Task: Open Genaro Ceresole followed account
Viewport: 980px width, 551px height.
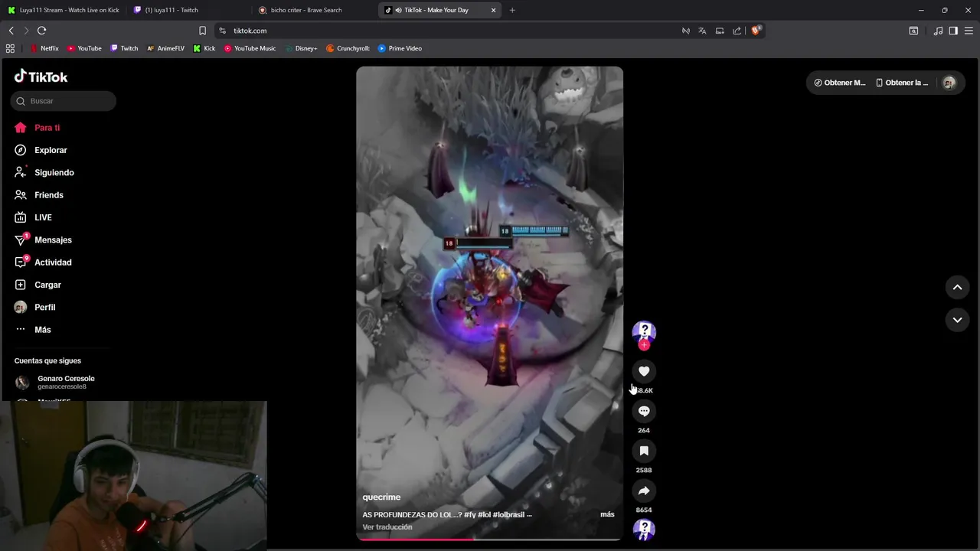Action: (x=55, y=382)
